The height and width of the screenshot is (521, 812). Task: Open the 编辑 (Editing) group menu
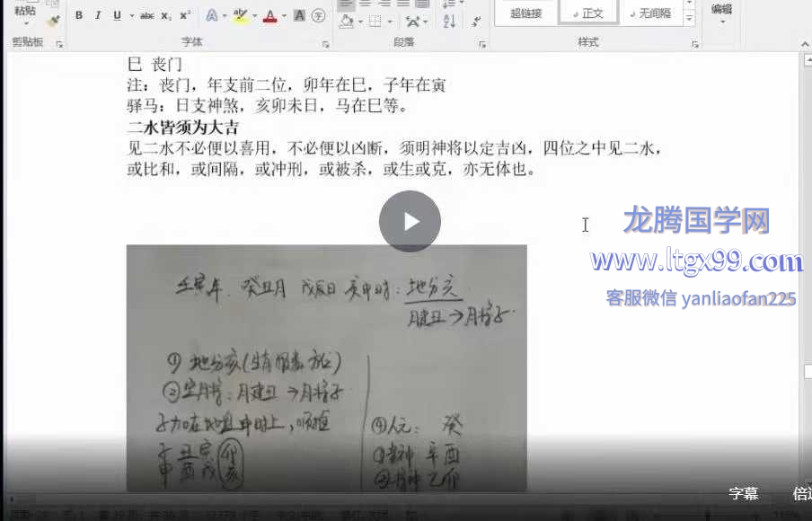click(x=721, y=14)
